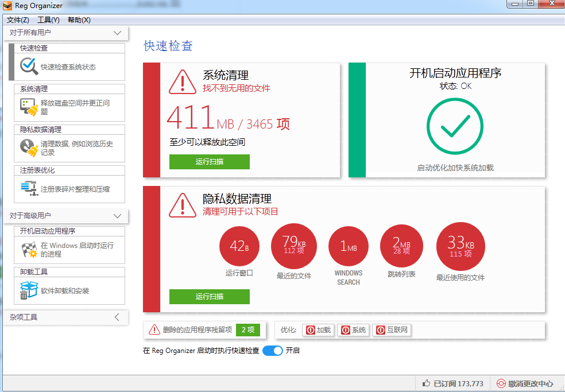Screen dimensions: 565x392
Task: Collapse the 对于高级用户 section
Action: [x=117, y=216]
